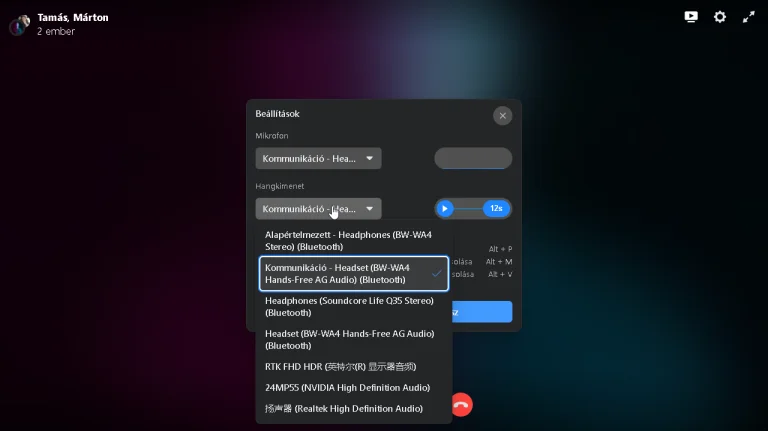Play the speaker test sound
Viewport: 768px width, 431px height.
(445, 209)
